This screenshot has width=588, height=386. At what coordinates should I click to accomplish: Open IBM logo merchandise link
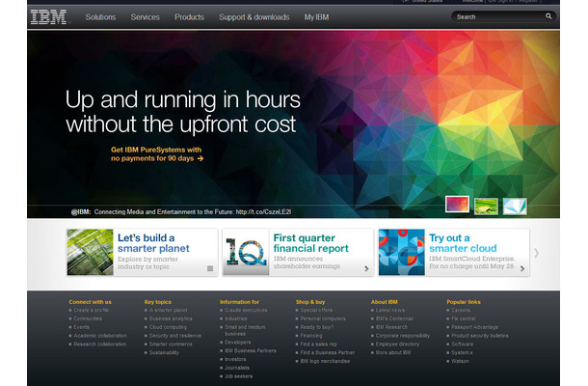pos(325,361)
